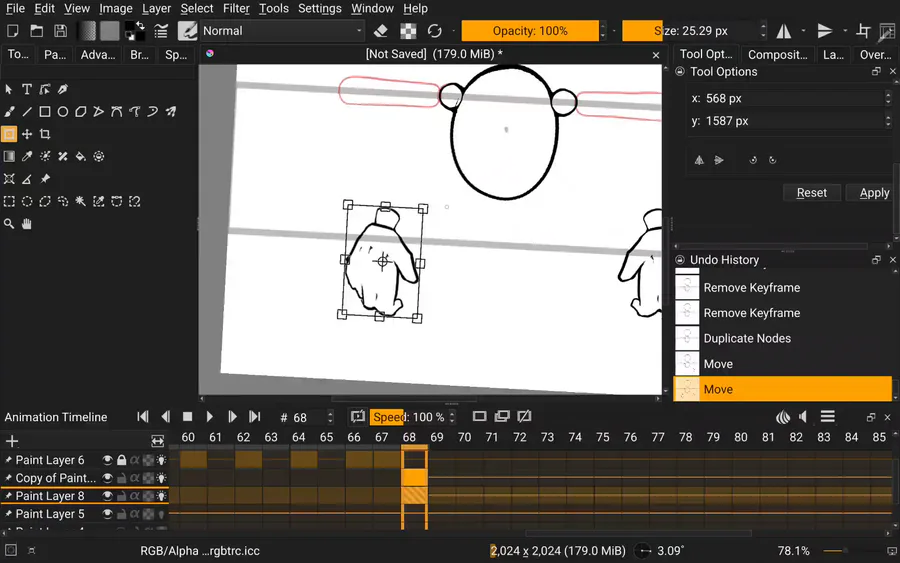Open the brush Size stepper arrows
900x563 pixels.
(763, 30)
